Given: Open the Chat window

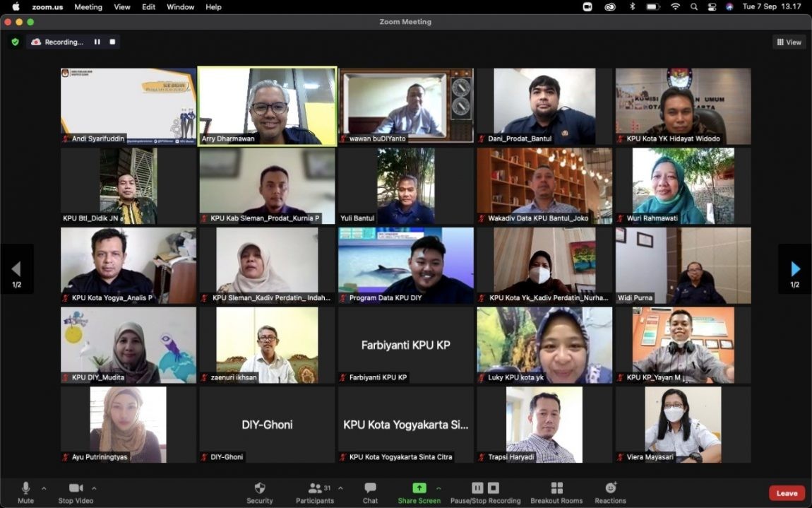Looking at the screenshot, I should 370,492.
